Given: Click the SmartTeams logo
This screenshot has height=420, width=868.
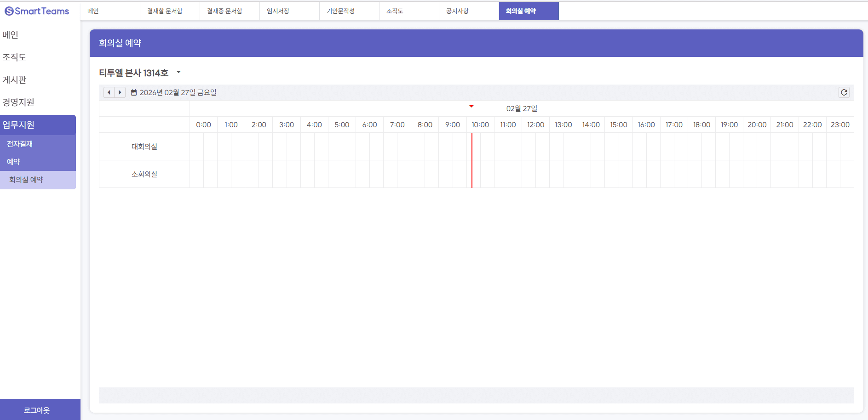Looking at the screenshot, I should pos(37,11).
